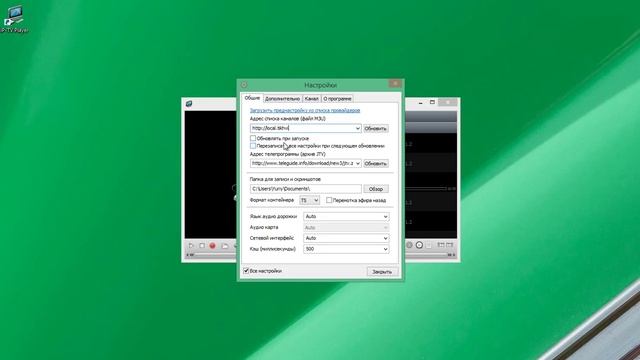
Task: Click the Обзор browse button
Action: click(x=376, y=189)
